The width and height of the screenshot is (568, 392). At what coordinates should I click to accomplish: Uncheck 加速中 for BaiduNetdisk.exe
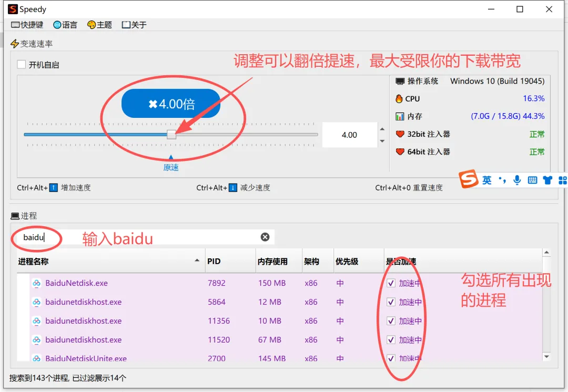click(391, 283)
